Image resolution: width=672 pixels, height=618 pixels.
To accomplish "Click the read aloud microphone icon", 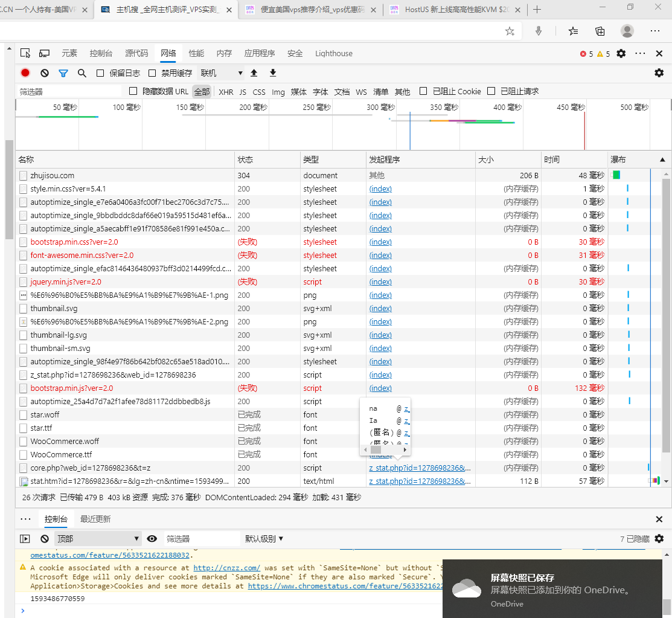I will coord(539,31).
